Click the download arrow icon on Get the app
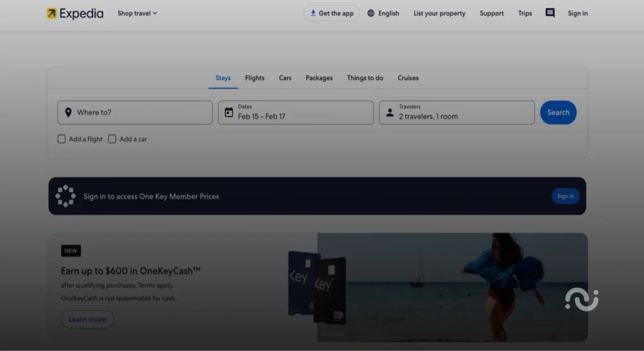 click(313, 13)
